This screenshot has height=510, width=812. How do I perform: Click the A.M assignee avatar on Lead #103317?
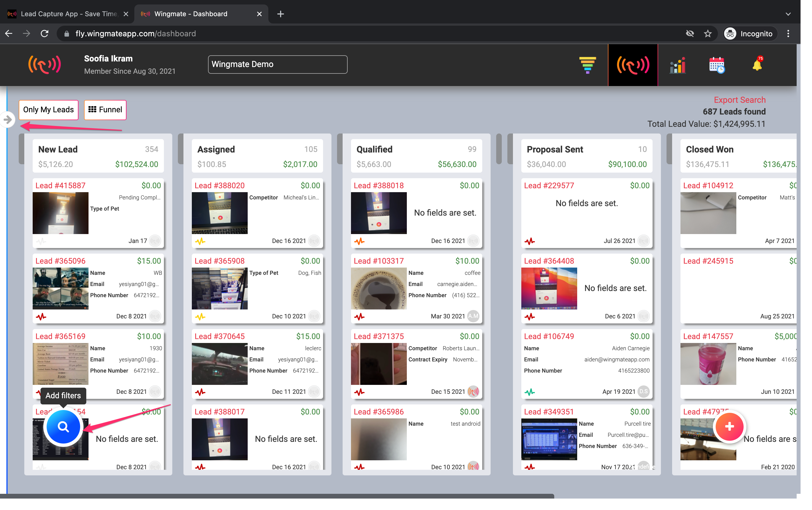coord(474,316)
